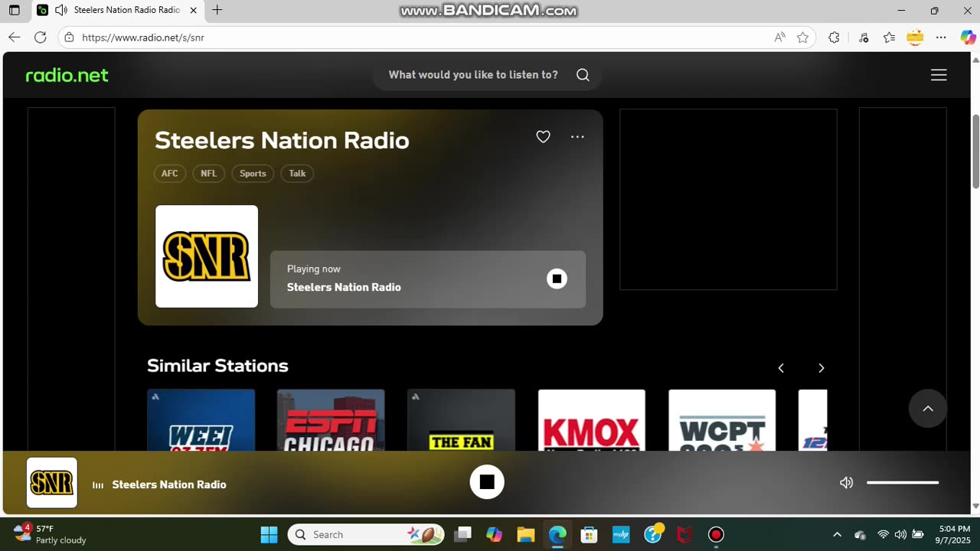This screenshot has height=551, width=980.
Task: Open the Favorites list icon
Action: [889, 37]
